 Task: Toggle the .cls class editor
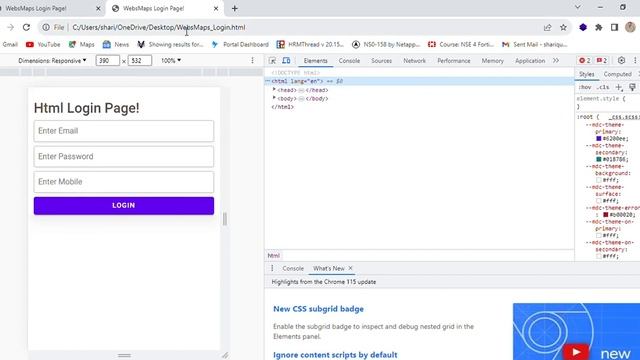click(x=602, y=87)
